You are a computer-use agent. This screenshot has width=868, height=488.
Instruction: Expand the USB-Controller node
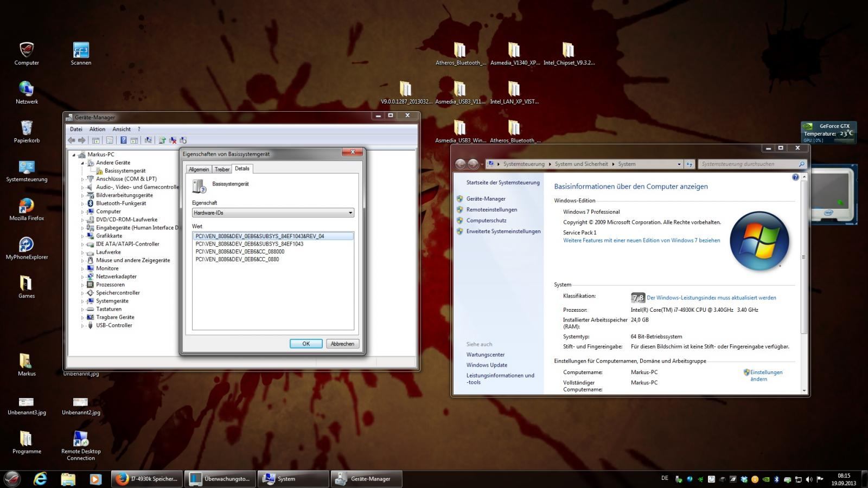click(83, 325)
